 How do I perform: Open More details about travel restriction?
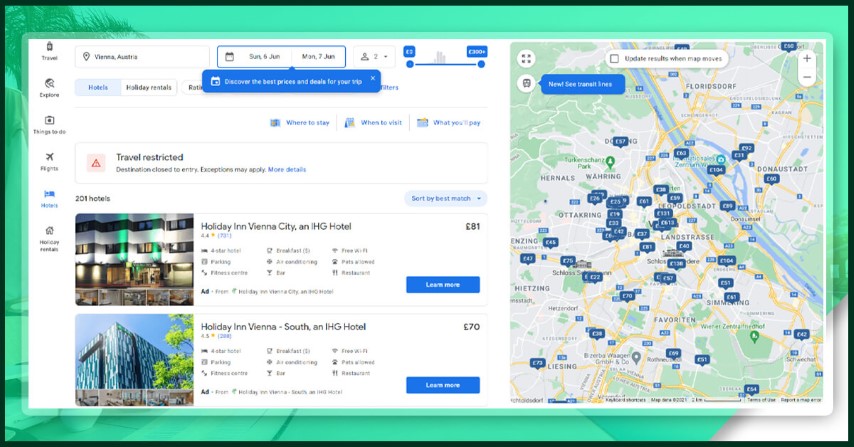coord(287,170)
